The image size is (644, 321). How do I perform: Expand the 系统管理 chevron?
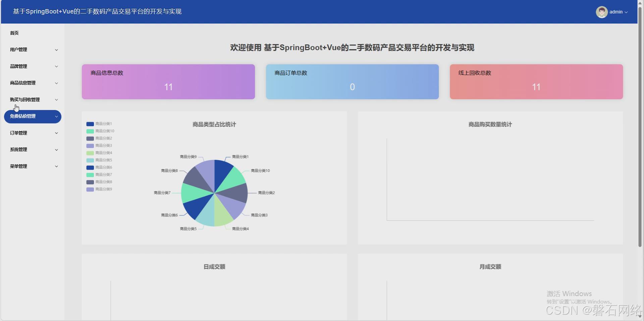pyautogui.click(x=56, y=150)
